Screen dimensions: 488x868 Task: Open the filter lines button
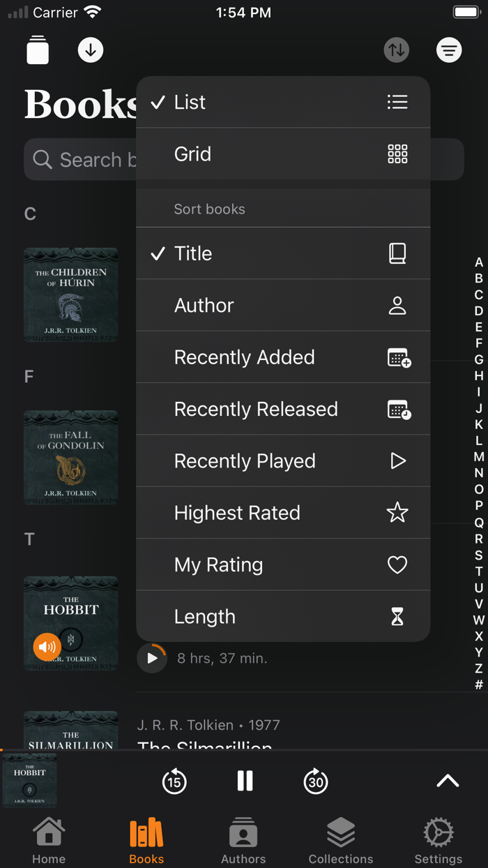[x=449, y=50]
